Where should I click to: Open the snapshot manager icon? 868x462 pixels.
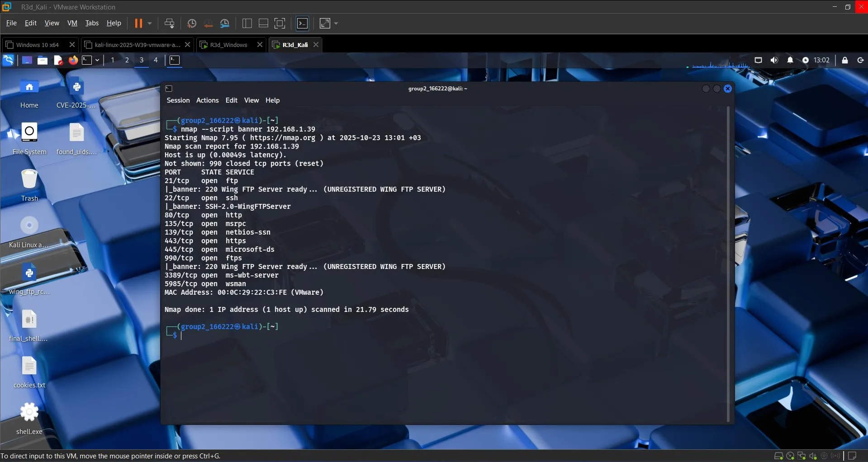[x=225, y=23]
